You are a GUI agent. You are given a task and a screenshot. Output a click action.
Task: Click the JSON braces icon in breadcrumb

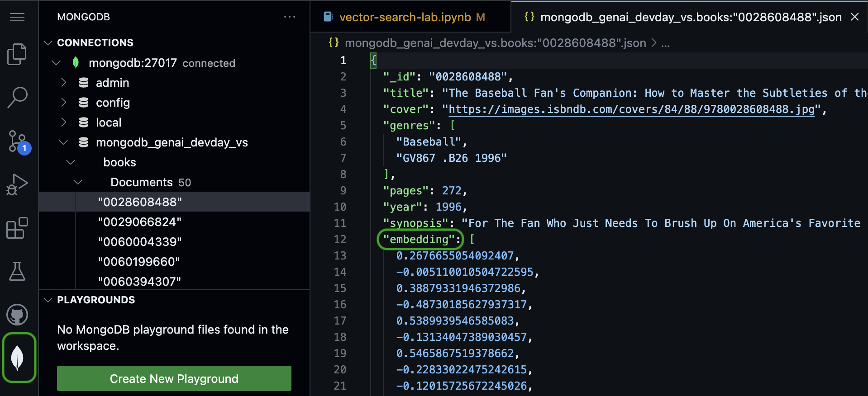coord(334,42)
